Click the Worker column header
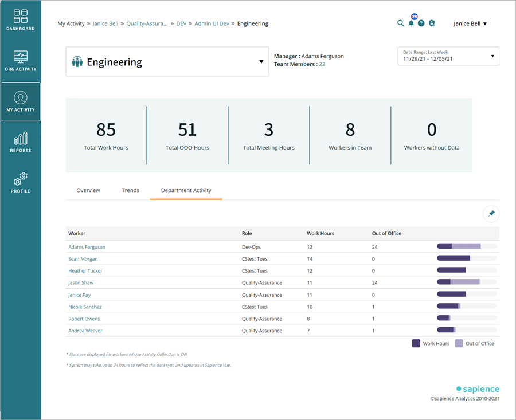Screen dimensions: 516x420 (77, 233)
